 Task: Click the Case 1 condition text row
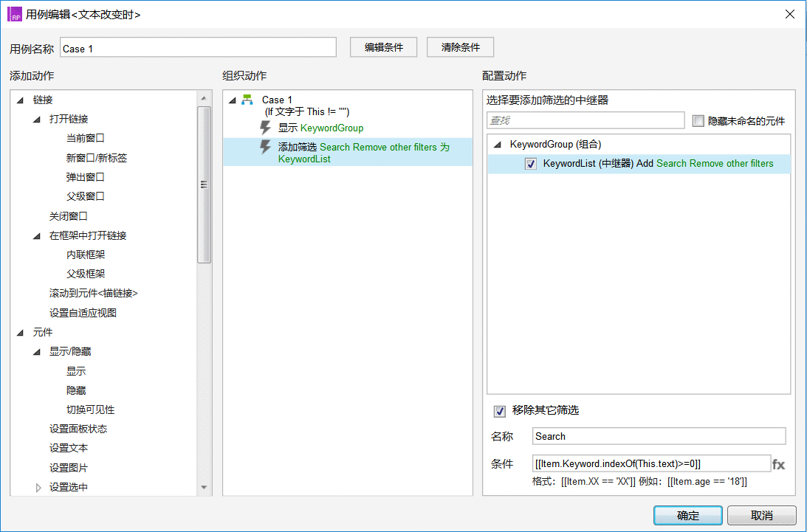click(x=307, y=111)
